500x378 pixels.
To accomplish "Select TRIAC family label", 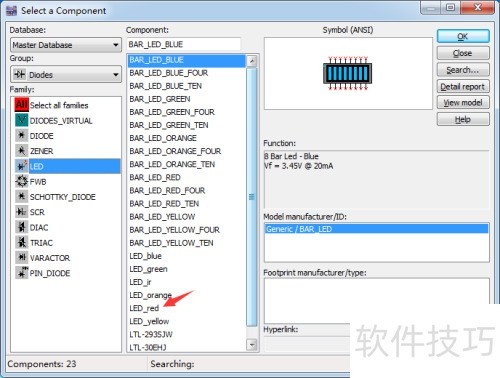I will coord(41,243).
